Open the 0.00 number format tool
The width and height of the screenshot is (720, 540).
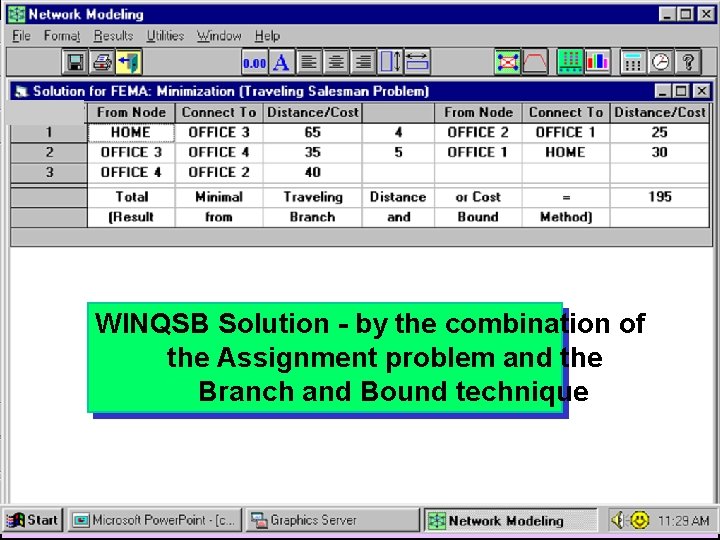pyautogui.click(x=255, y=62)
